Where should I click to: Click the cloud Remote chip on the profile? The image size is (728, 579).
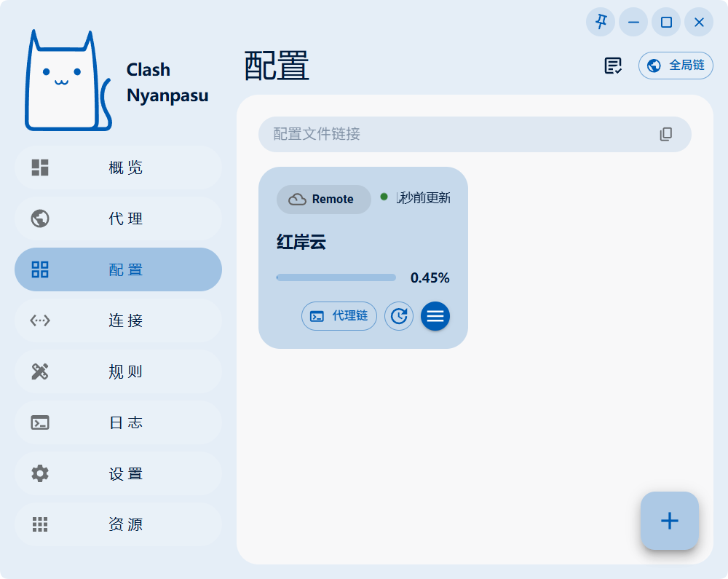(x=323, y=199)
